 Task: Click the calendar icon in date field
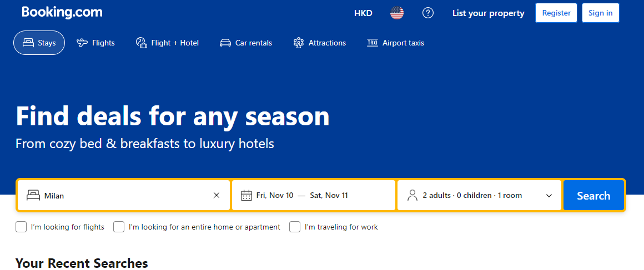click(x=246, y=195)
